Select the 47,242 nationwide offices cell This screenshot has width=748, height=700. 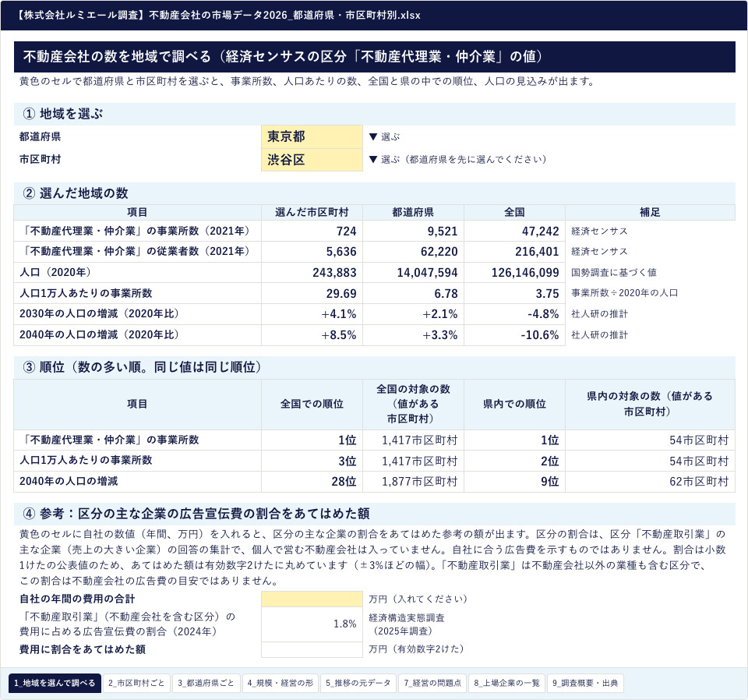tap(515, 231)
